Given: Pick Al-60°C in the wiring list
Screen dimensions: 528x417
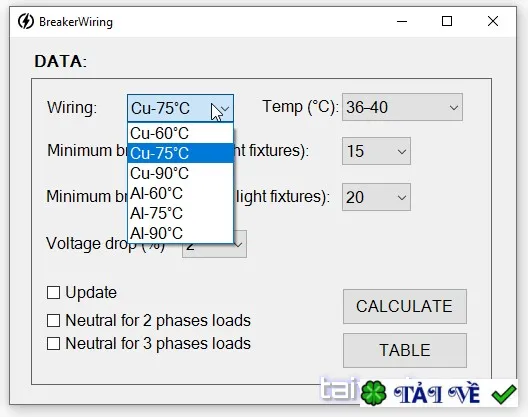Looking at the screenshot, I should (x=180, y=193).
